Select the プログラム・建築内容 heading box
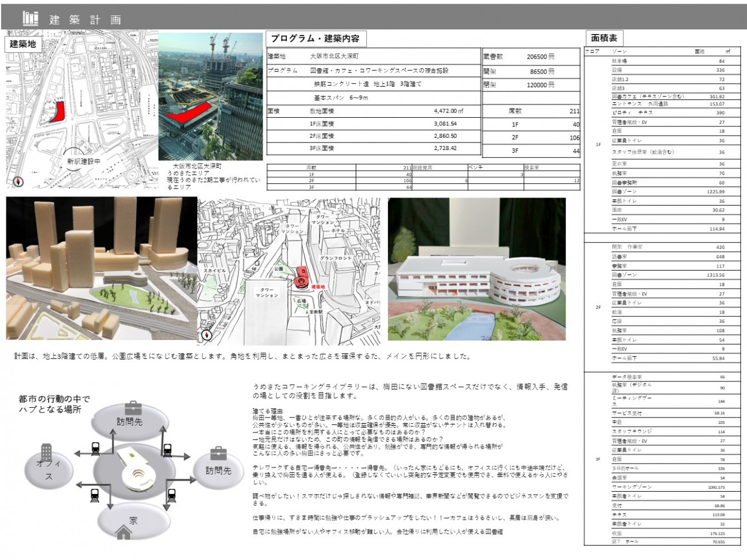The height and width of the screenshot is (560, 747). tap(315, 38)
